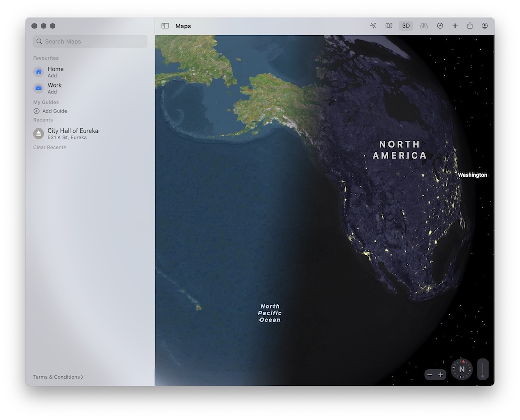Zoom in with the map plus button
520x420 pixels.
pos(441,375)
